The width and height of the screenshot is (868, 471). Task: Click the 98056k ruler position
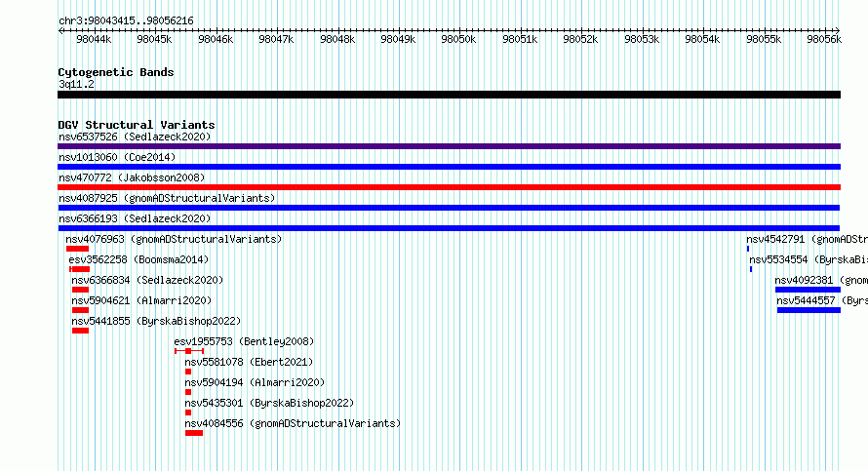tap(824, 39)
